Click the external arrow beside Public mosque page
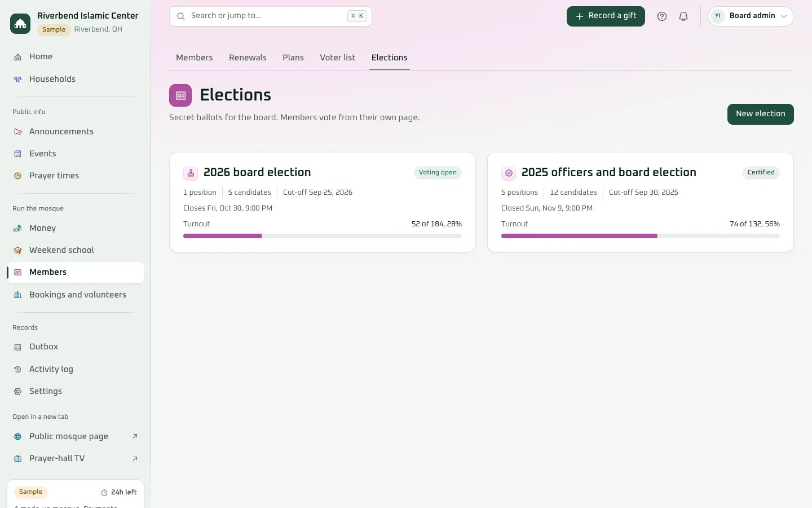Image resolution: width=812 pixels, height=508 pixels. (135, 436)
